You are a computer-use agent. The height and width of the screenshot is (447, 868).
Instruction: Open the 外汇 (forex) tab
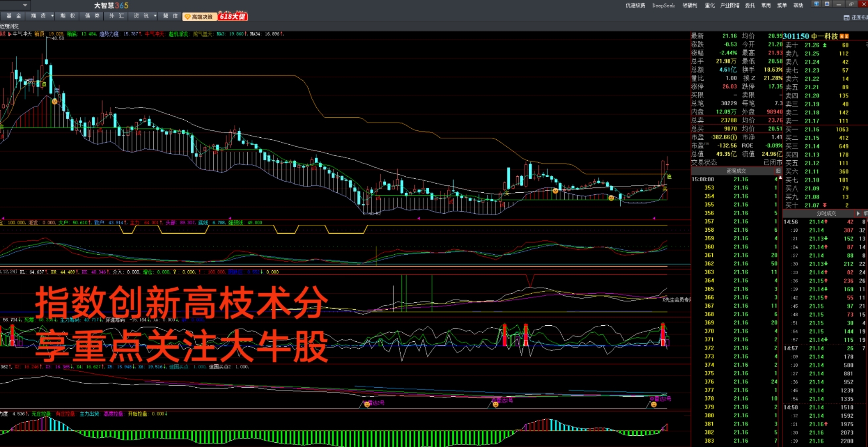(x=116, y=16)
